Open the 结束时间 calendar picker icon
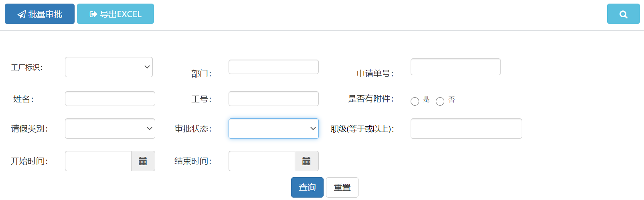Image resolution: width=644 pixels, height=200 pixels. (306, 161)
